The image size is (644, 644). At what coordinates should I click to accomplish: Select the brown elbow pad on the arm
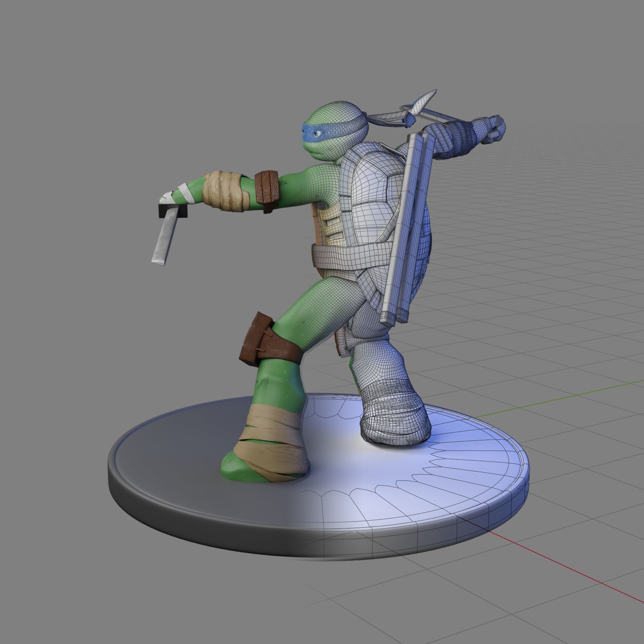pos(267,191)
